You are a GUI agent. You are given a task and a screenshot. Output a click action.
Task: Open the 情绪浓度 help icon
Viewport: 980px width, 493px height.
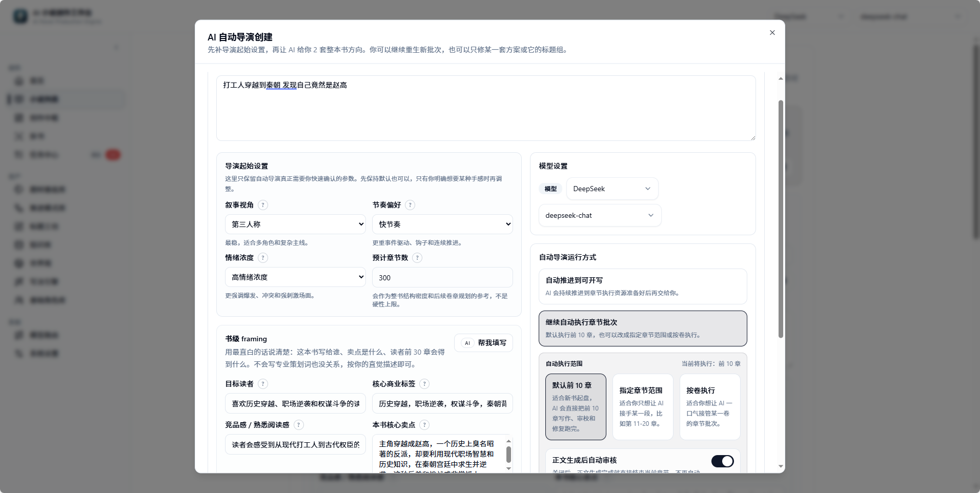(263, 258)
